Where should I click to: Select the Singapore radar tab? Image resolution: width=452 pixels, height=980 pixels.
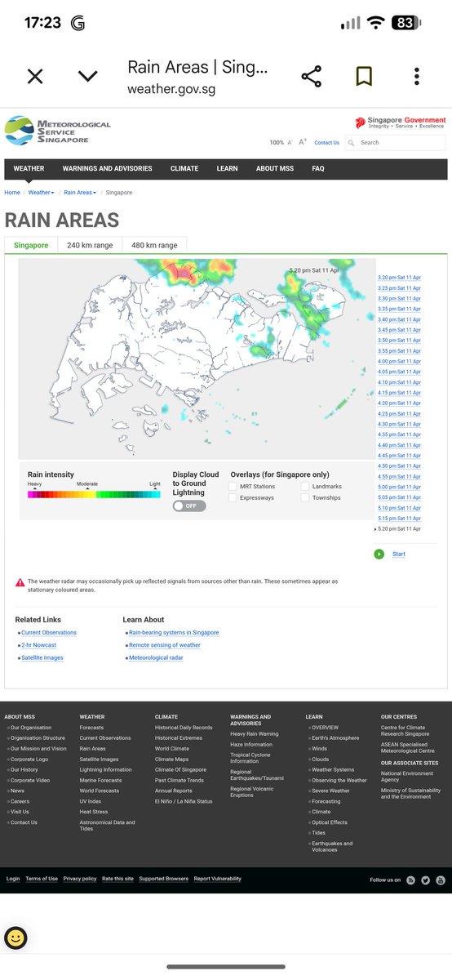point(31,245)
